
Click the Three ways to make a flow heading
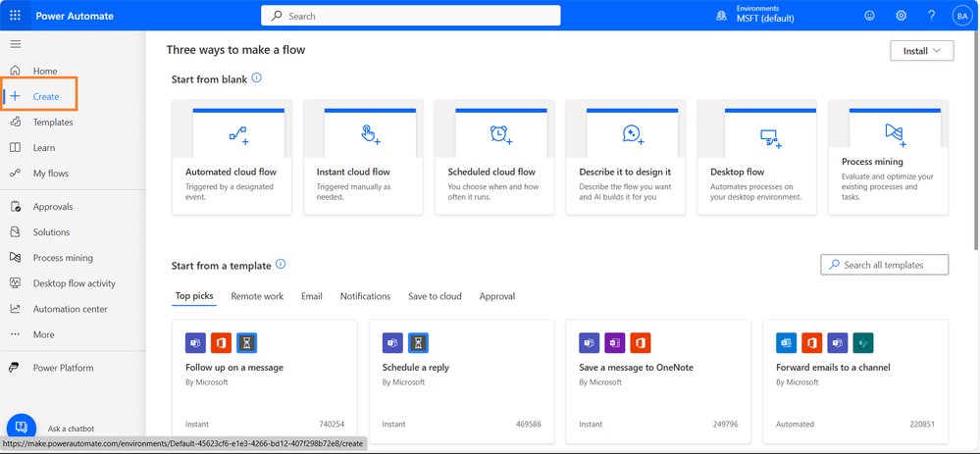tap(235, 49)
